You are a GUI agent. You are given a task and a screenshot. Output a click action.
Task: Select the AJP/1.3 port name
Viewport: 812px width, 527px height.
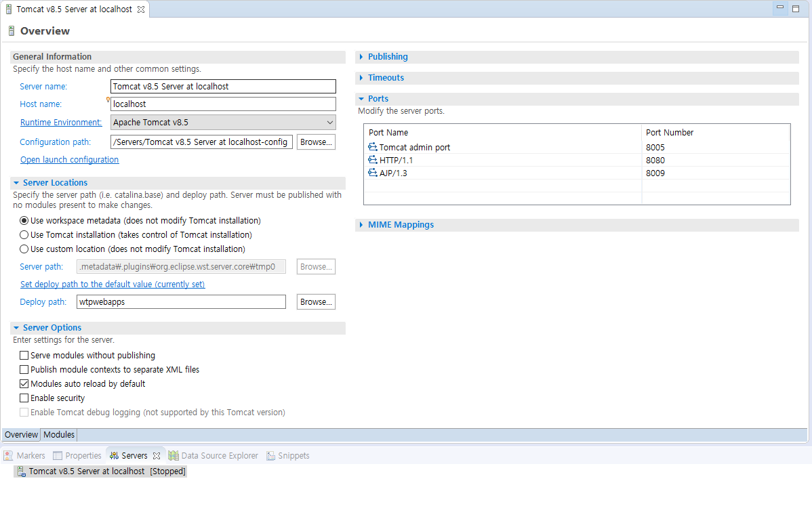[393, 173]
